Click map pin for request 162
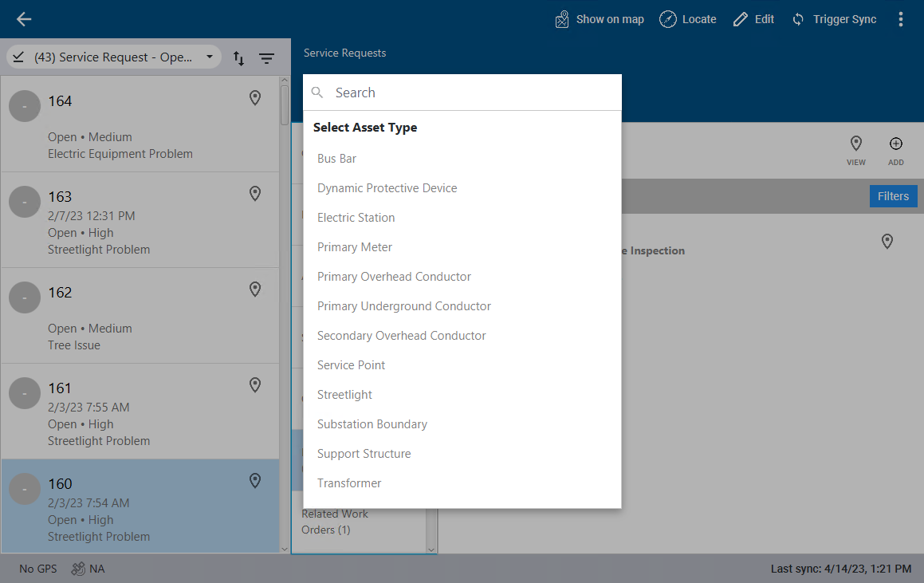This screenshot has height=583, width=924. point(255,290)
